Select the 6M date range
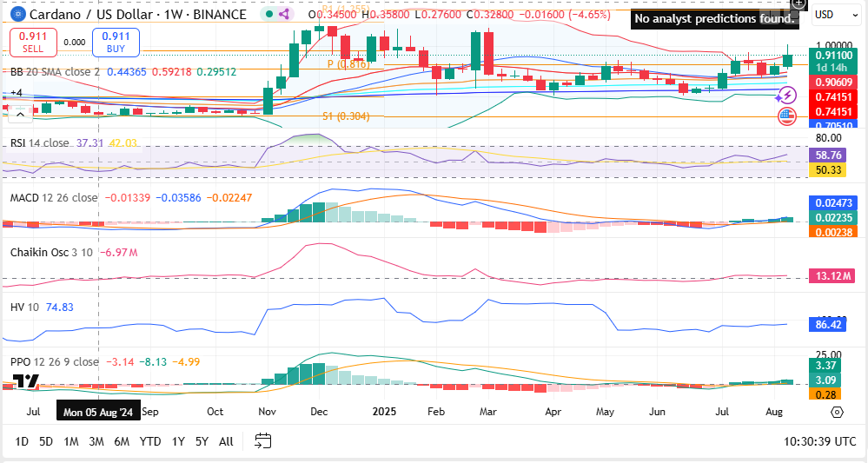This screenshot has height=463, width=868. coord(122,441)
